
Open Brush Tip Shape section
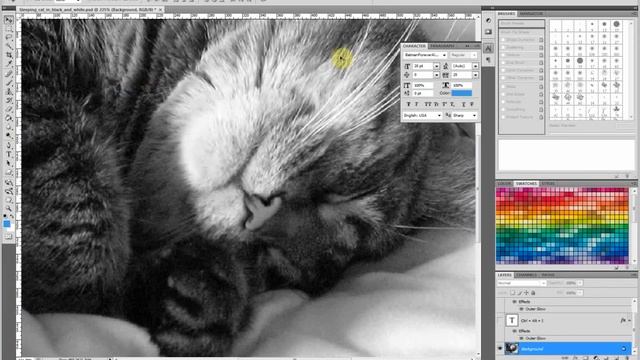coord(522,32)
